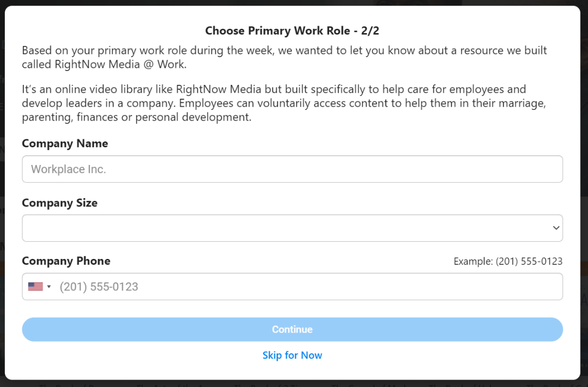
Task: Click the "Company Size" field label
Action: point(59,203)
